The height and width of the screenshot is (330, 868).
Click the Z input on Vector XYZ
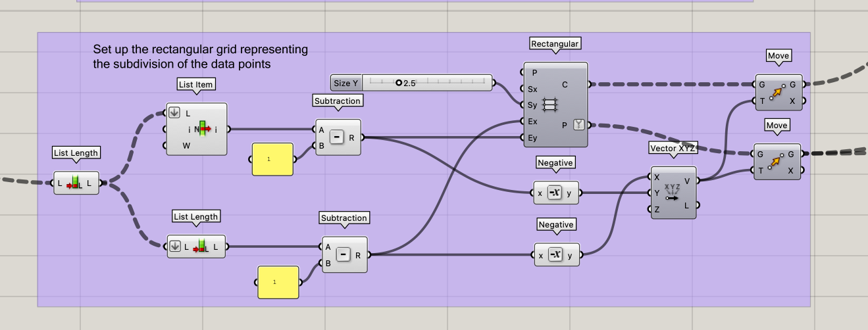tap(657, 210)
